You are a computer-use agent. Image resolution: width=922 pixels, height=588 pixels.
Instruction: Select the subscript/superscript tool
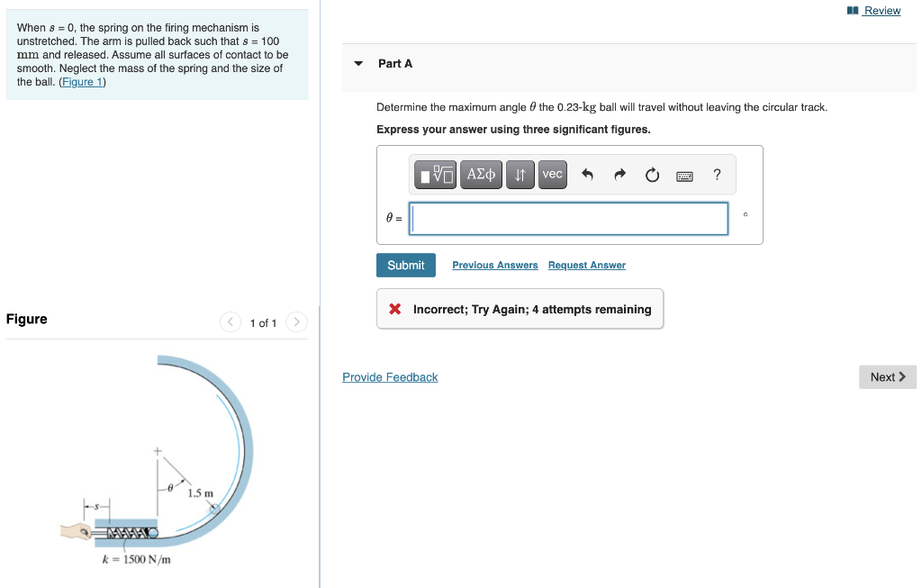[x=520, y=174]
